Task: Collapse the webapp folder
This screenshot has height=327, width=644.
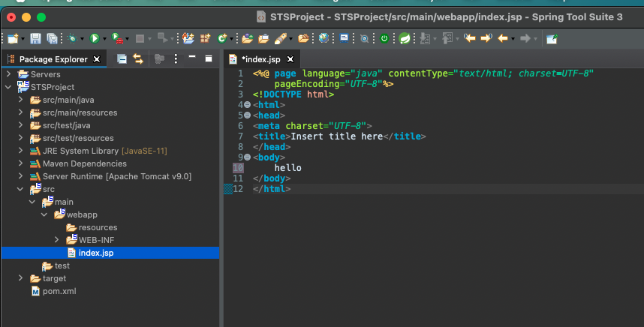Action: pos(44,214)
